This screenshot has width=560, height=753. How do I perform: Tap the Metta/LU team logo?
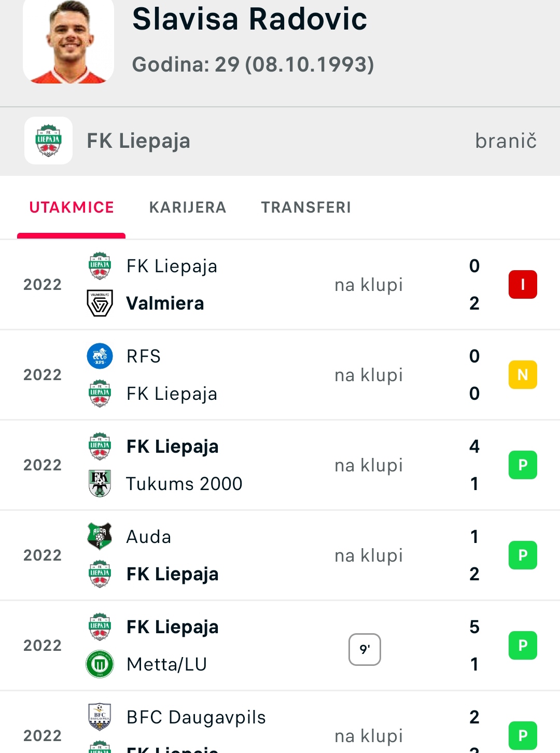click(100, 664)
